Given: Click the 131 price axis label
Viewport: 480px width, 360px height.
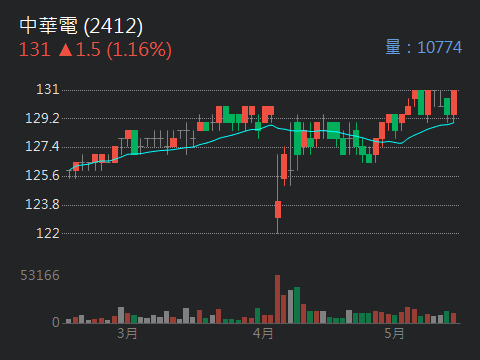Looking at the screenshot, I should pyautogui.click(x=48, y=89).
